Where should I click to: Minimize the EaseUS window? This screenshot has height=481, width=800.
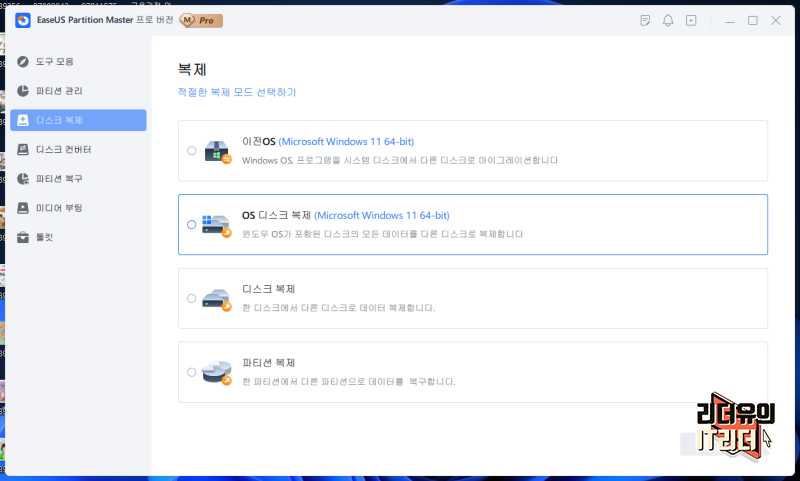click(x=730, y=20)
